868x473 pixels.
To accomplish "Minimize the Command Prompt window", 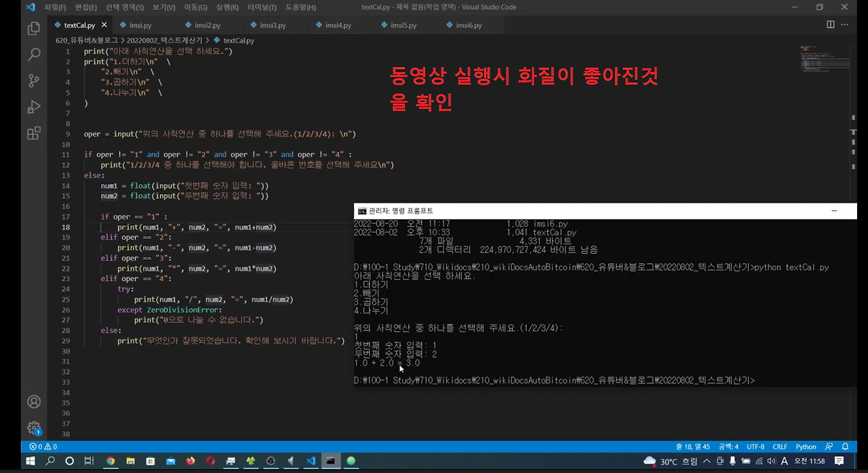I will 834,210.
